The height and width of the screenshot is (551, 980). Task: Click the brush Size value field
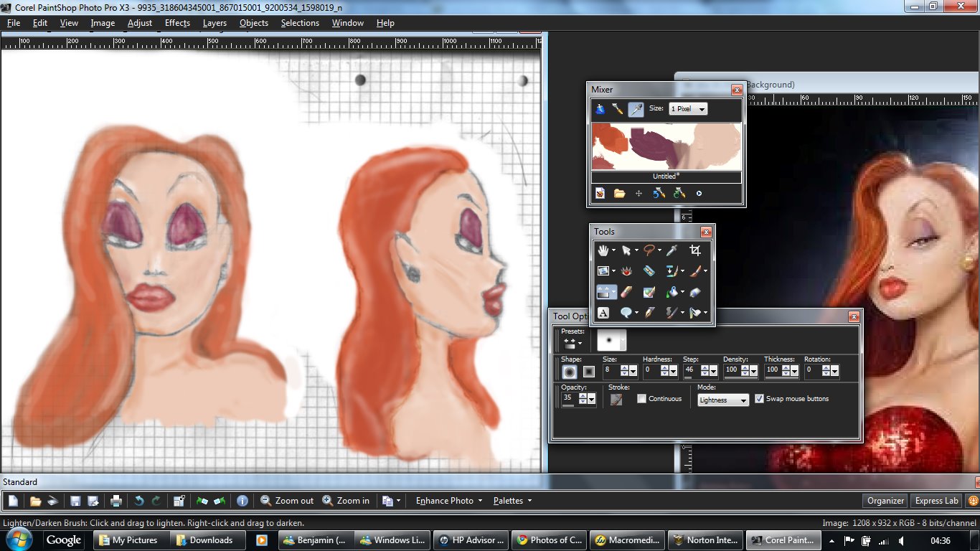pyautogui.click(x=611, y=369)
